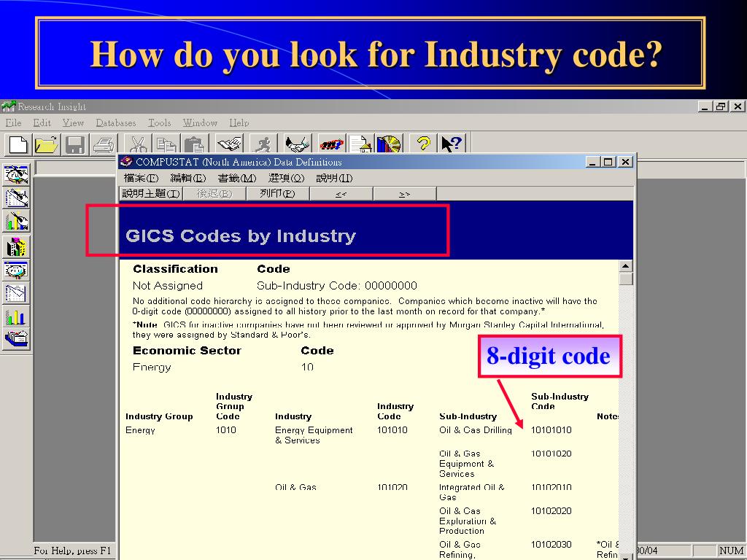This screenshot has width=747, height=560.
Task: Click the 'Oil & Gas Drilling' sub-industry text
Action: click(476, 430)
